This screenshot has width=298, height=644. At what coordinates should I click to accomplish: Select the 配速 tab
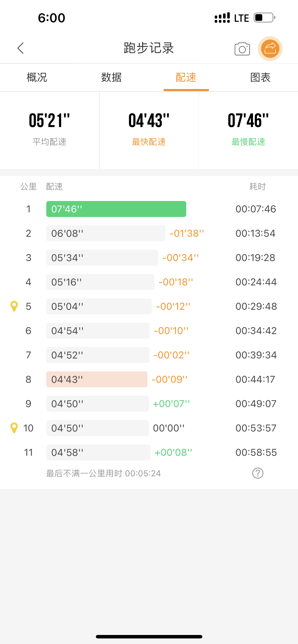click(x=186, y=77)
